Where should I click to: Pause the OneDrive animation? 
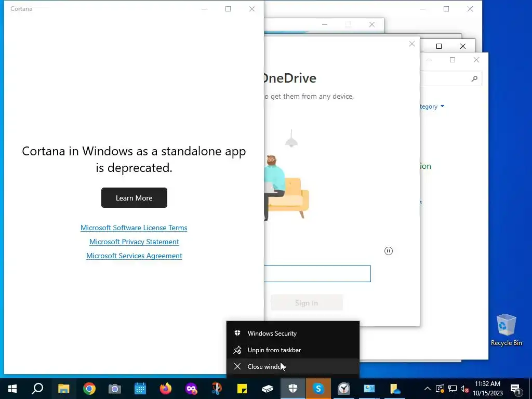tap(389, 251)
